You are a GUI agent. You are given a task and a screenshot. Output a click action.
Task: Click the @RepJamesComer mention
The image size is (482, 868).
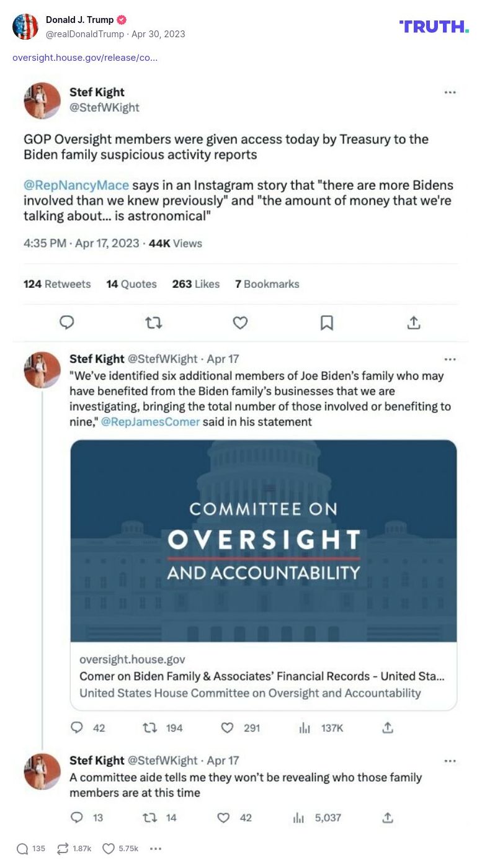150,422
